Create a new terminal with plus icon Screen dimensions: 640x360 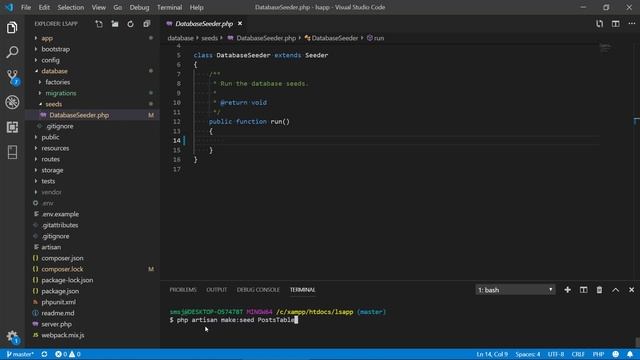click(567, 290)
